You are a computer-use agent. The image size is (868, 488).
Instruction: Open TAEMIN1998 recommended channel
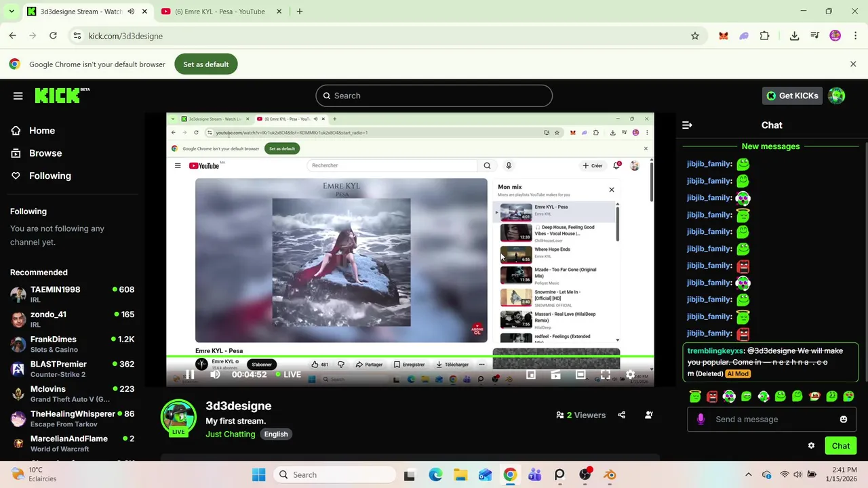point(72,295)
